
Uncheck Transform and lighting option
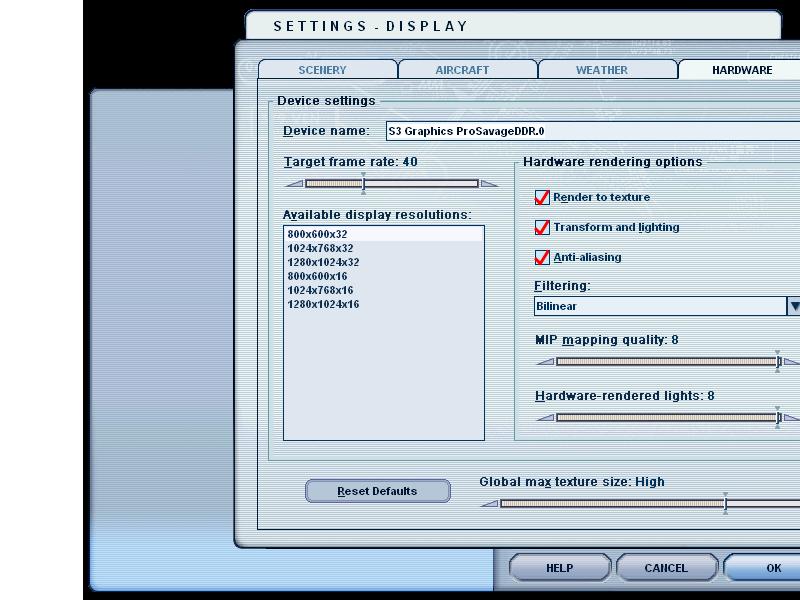tap(543, 228)
